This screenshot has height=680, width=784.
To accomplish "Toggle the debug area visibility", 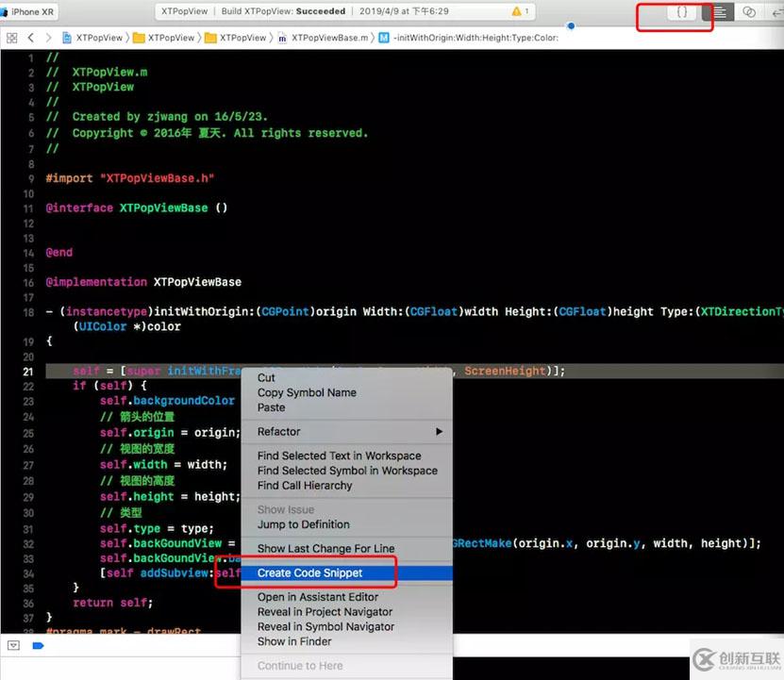I will point(13,646).
